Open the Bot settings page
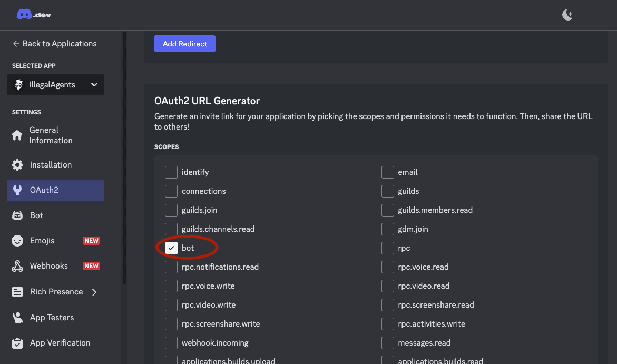The width and height of the screenshot is (617, 364). pyautogui.click(x=55, y=215)
